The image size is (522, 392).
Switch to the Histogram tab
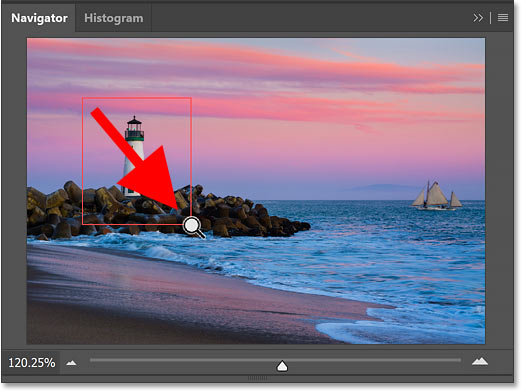pos(114,18)
